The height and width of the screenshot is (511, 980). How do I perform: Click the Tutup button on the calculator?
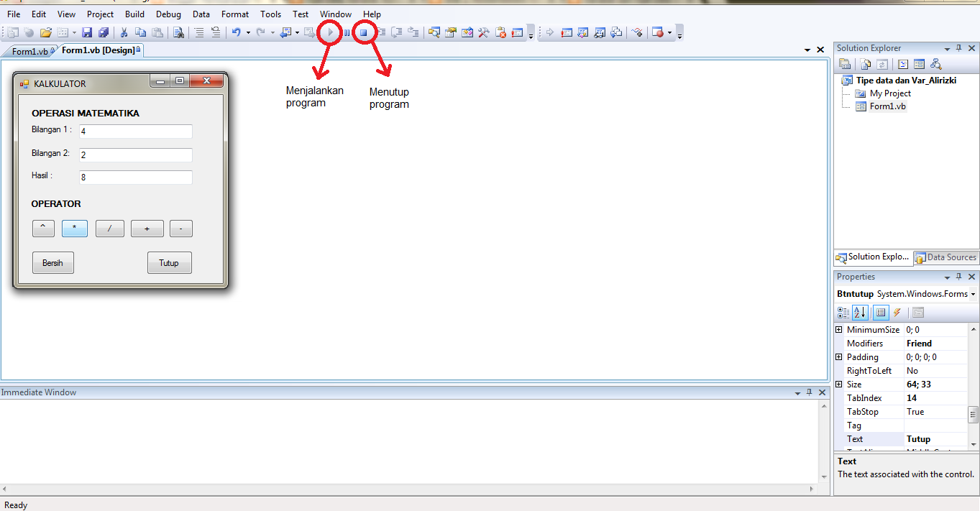[169, 262]
